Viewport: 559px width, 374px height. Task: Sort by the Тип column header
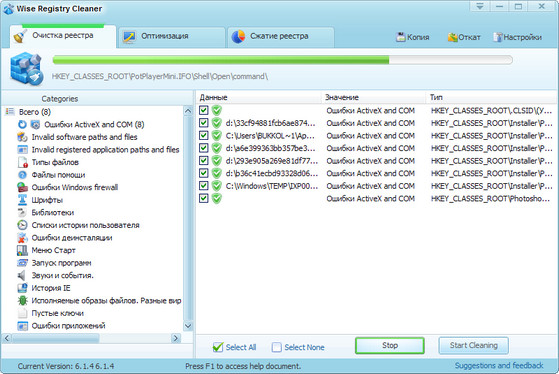(492, 97)
